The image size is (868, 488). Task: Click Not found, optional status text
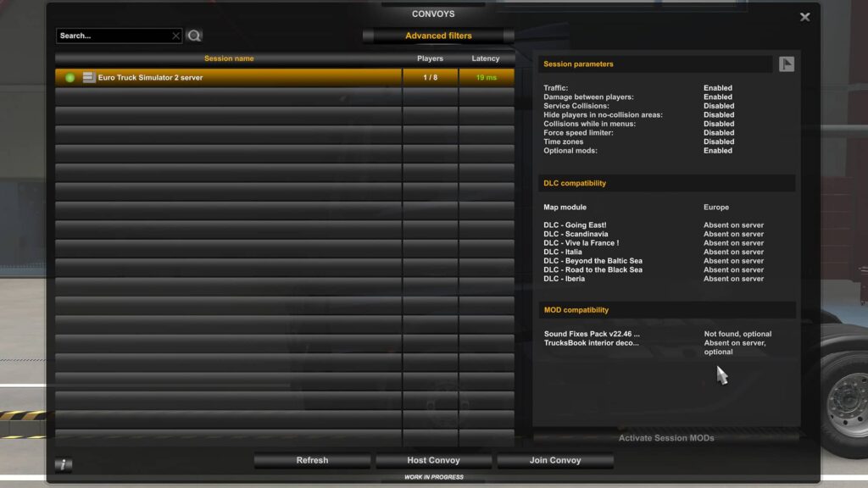pos(737,334)
